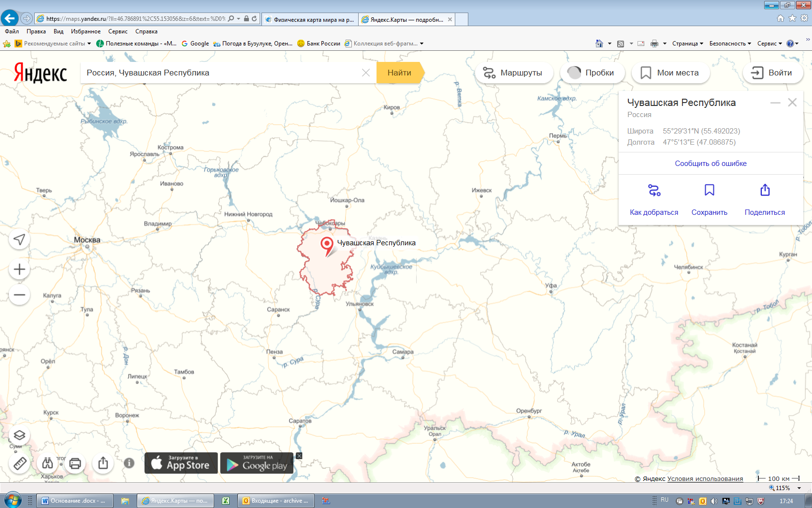Open Входящие archive taskbar item
The width and height of the screenshot is (812, 508).
(x=276, y=501)
